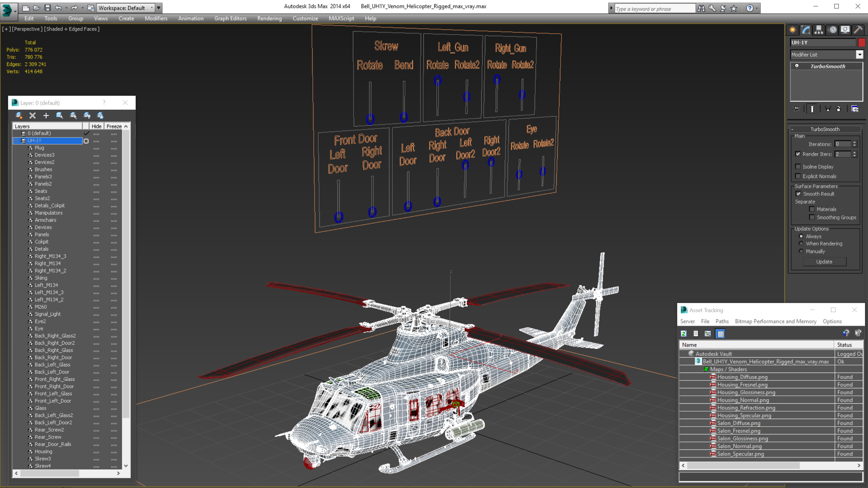This screenshot has height=488, width=868.
Task: Open the MAXScript menu
Action: (x=341, y=18)
